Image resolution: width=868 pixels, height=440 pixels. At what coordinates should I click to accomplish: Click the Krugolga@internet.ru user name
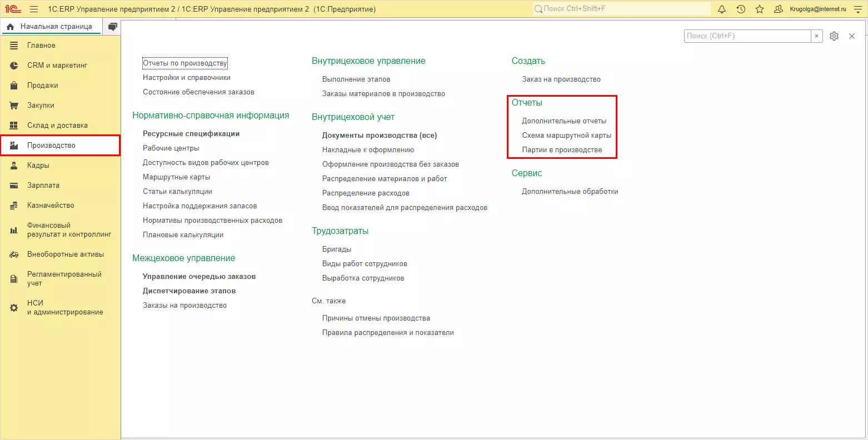coord(818,9)
